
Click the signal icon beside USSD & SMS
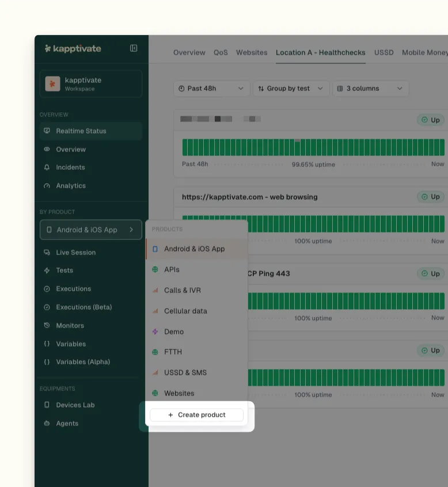click(x=155, y=372)
